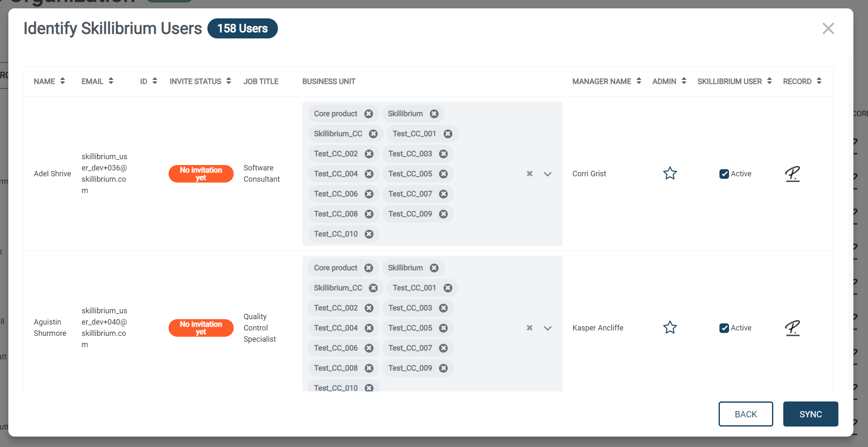Remove Test_CC_003 tag in Adel Shrive's row
The image size is (868, 447).
tap(443, 154)
